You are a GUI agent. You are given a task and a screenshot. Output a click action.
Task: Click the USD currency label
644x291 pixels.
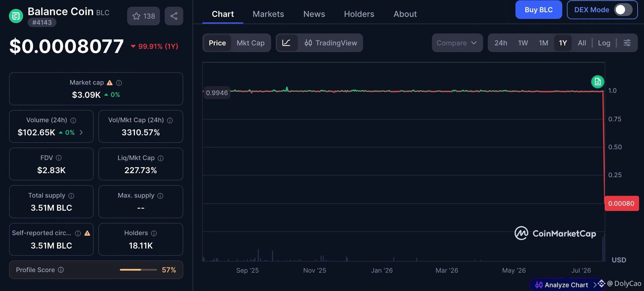[x=619, y=260]
